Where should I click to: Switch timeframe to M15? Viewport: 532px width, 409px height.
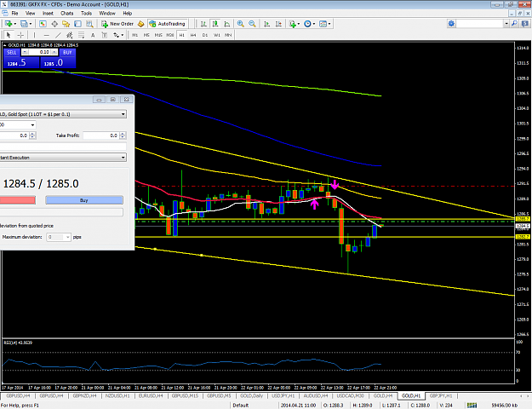pyautogui.click(x=158, y=35)
